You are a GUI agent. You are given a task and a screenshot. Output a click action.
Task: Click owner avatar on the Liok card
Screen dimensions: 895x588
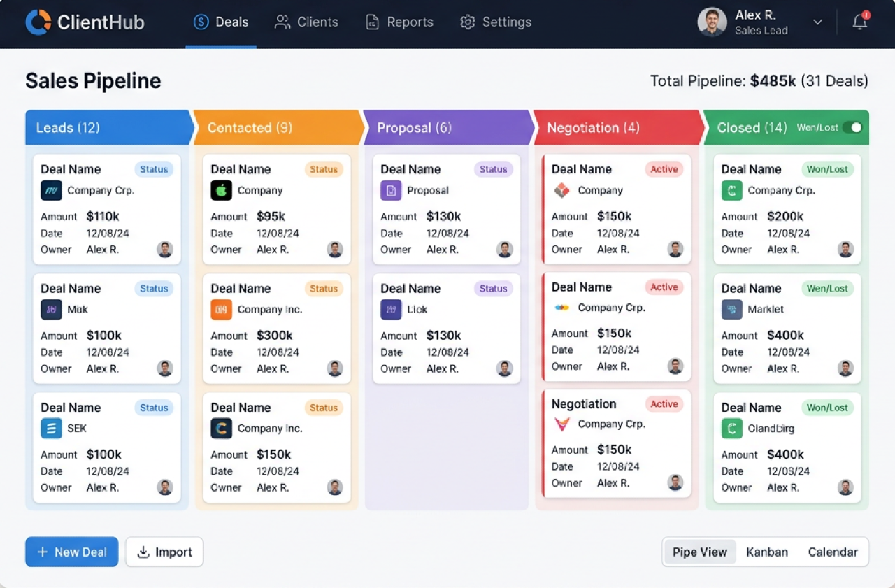click(x=505, y=368)
